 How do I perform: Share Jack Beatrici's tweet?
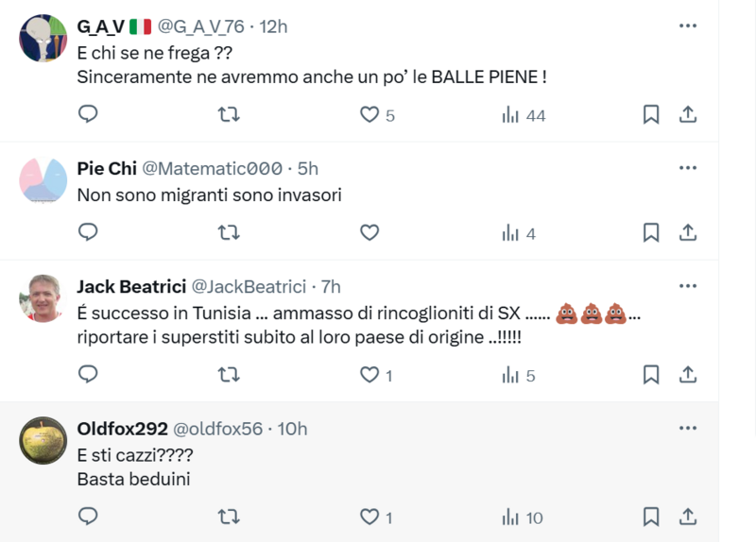(x=688, y=375)
